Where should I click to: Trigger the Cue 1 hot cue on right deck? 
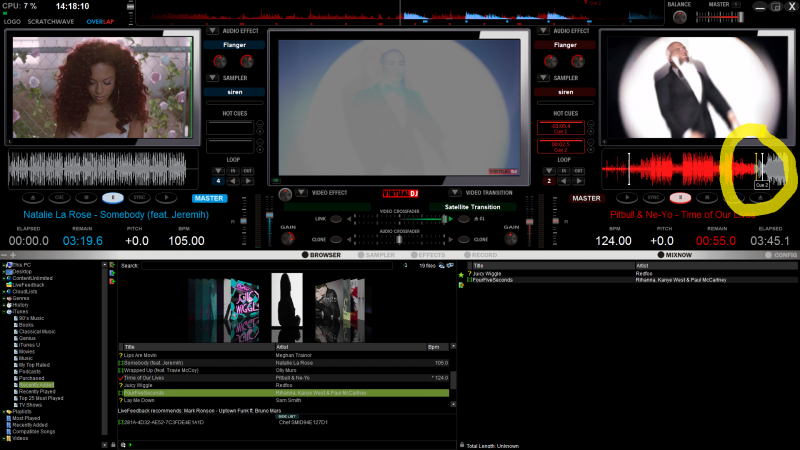point(561,128)
